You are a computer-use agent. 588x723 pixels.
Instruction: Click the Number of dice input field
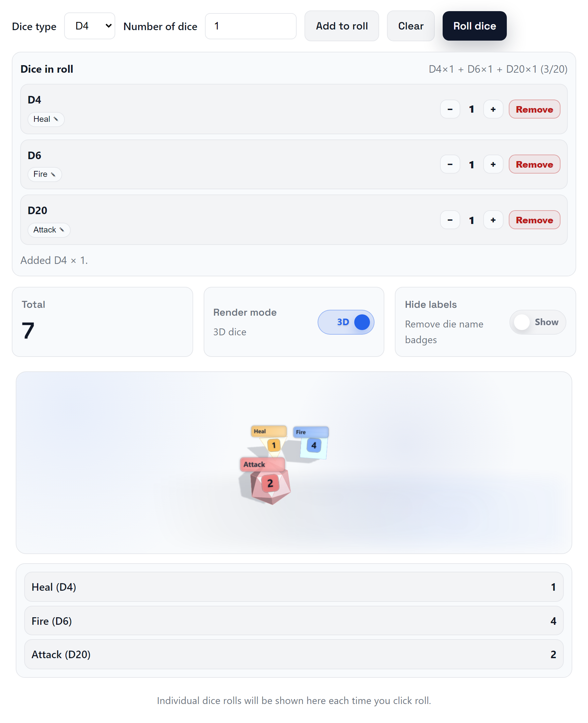pos(251,26)
